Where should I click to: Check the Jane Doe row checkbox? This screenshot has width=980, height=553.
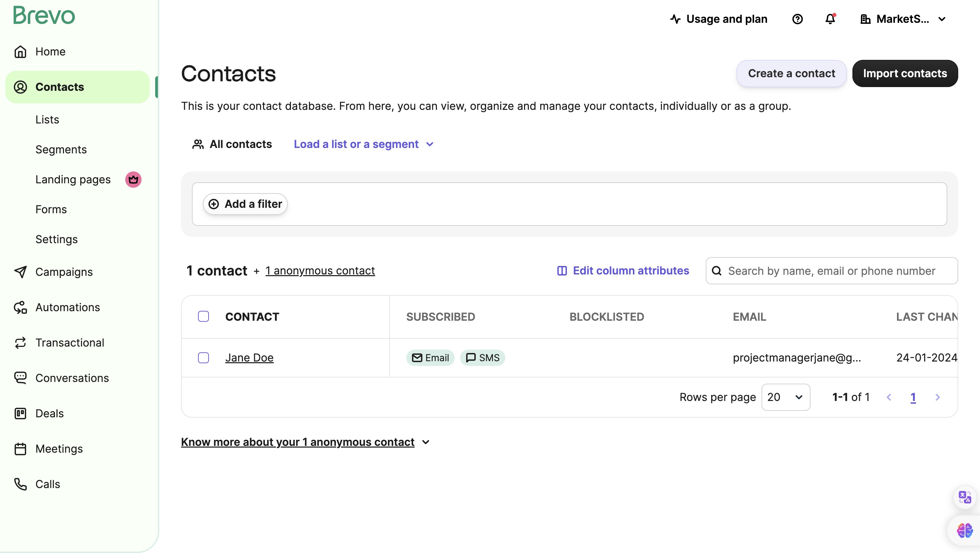(x=203, y=357)
